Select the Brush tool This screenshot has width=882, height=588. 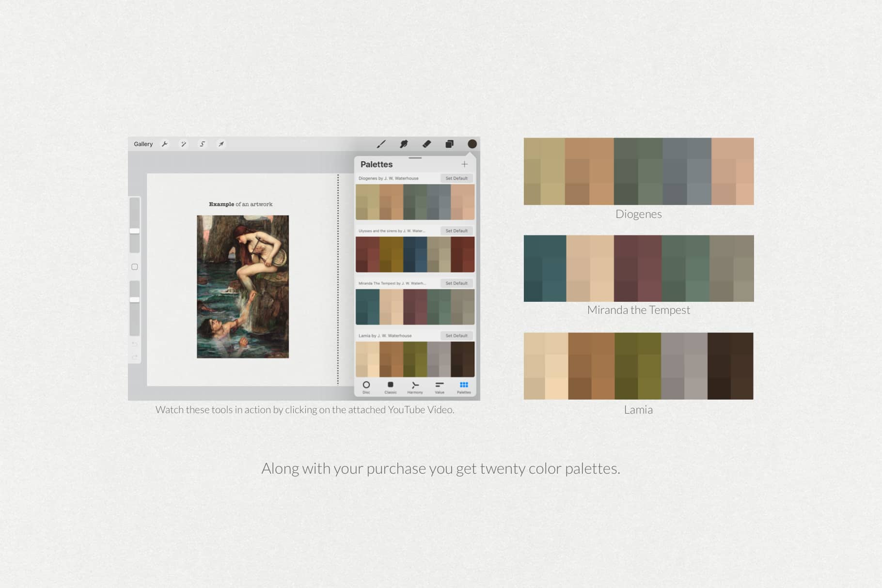(381, 144)
